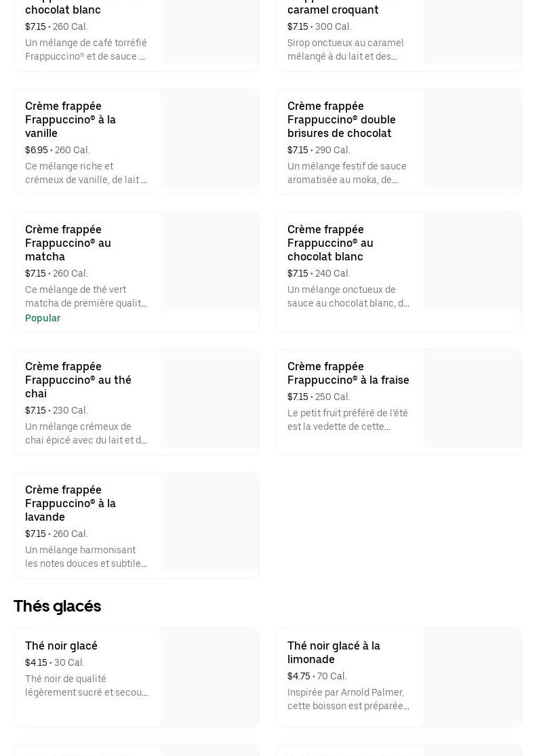
Task: Open the Crème frappée Frappuccino au matcha title
Action: click(68, 243)
